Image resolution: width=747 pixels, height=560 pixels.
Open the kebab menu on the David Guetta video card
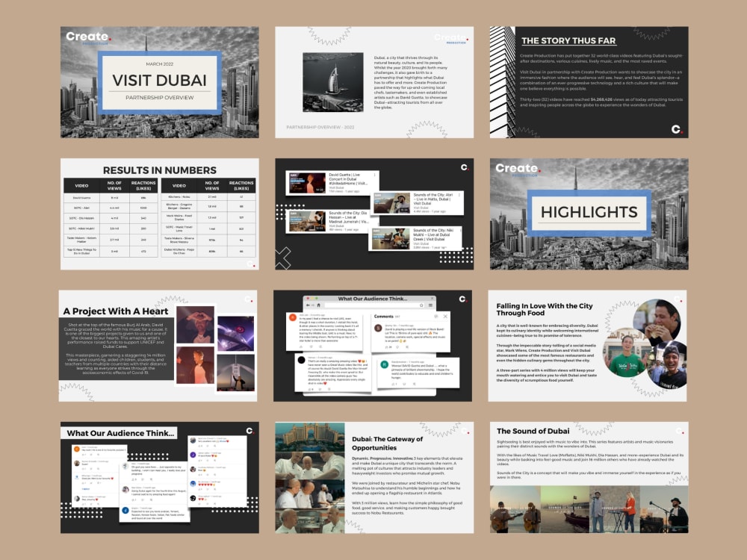(x=375, y=174)
